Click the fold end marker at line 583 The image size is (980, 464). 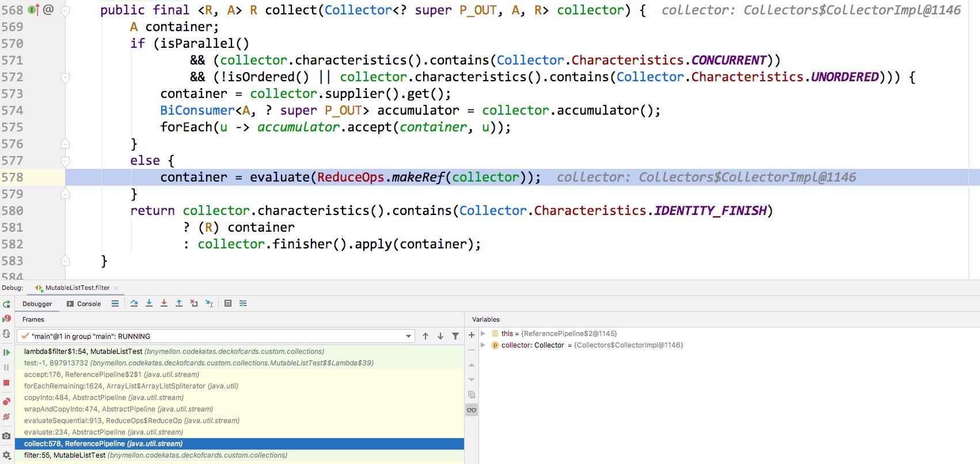point(65,261)
